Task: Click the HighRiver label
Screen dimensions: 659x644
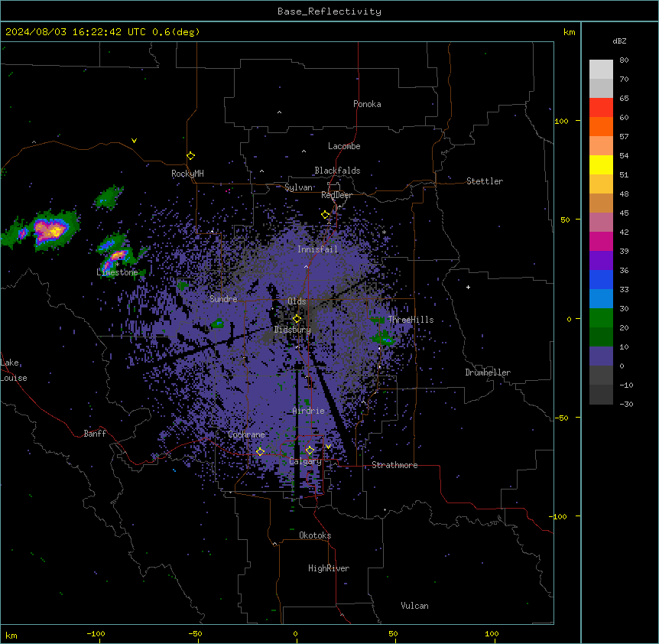Action: click(329, 568)
